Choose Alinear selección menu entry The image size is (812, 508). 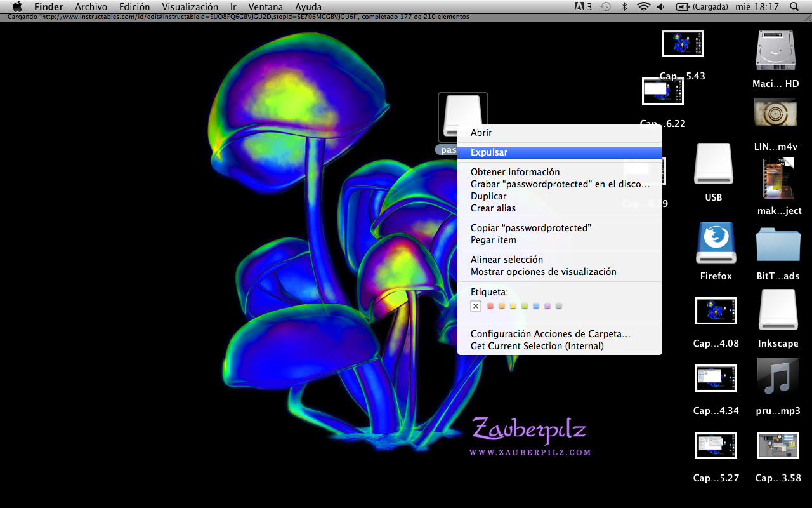click(x=560, y=260)
